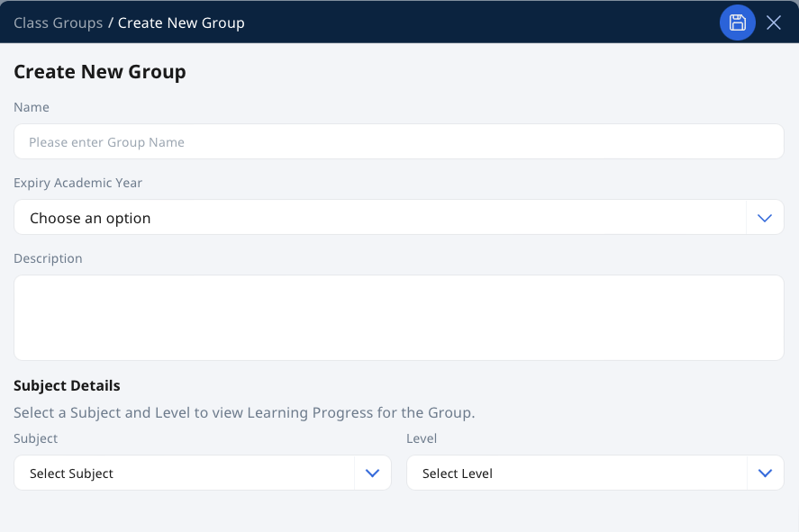Click the Subject Details section heading
This screenshot has width=799, height=532.
coord(67,386)
